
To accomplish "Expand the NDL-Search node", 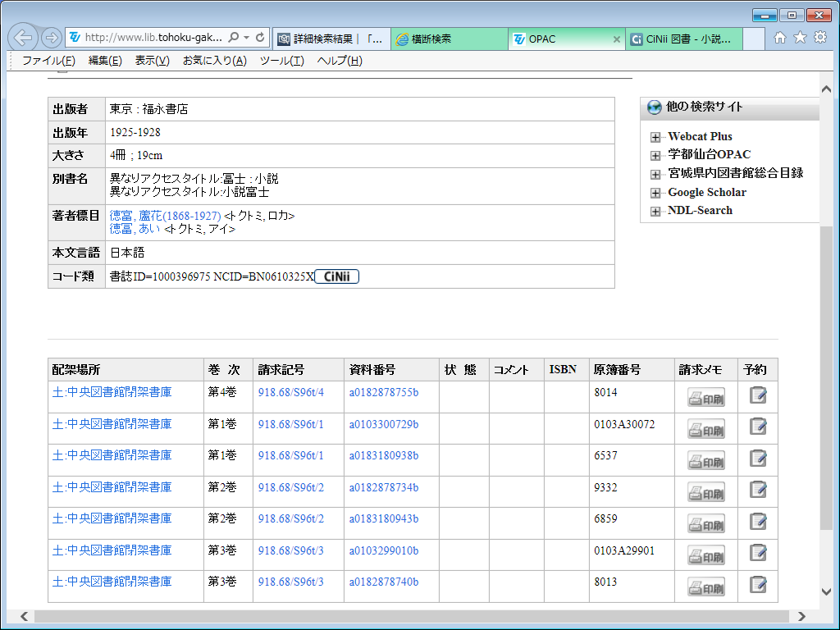I will [655, 211].
